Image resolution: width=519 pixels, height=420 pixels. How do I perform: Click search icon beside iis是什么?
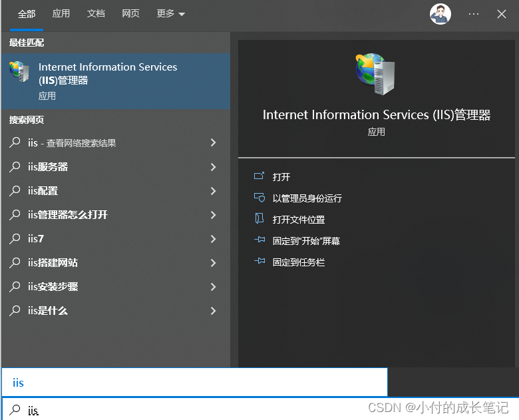pyautogui.click(x=15, y=311)
